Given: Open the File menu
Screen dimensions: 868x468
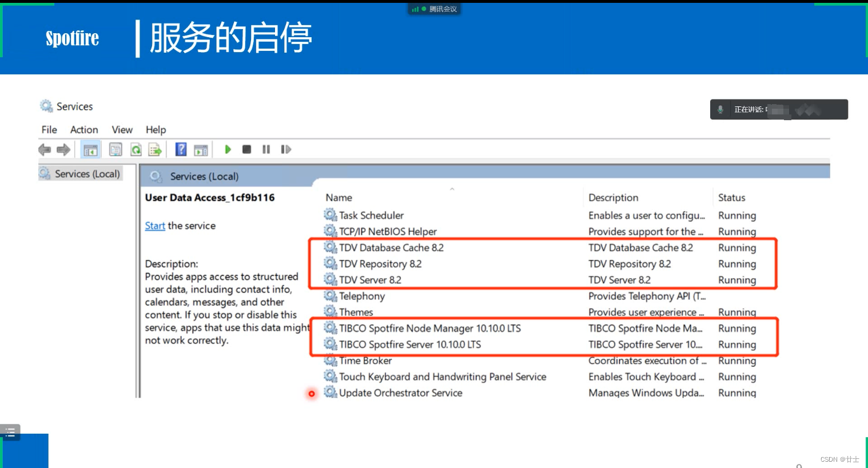Looking at the screenshot, I should tap(49, 130).
